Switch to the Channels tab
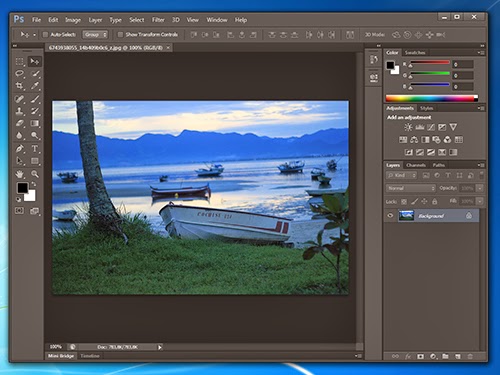 click(416, 165)
